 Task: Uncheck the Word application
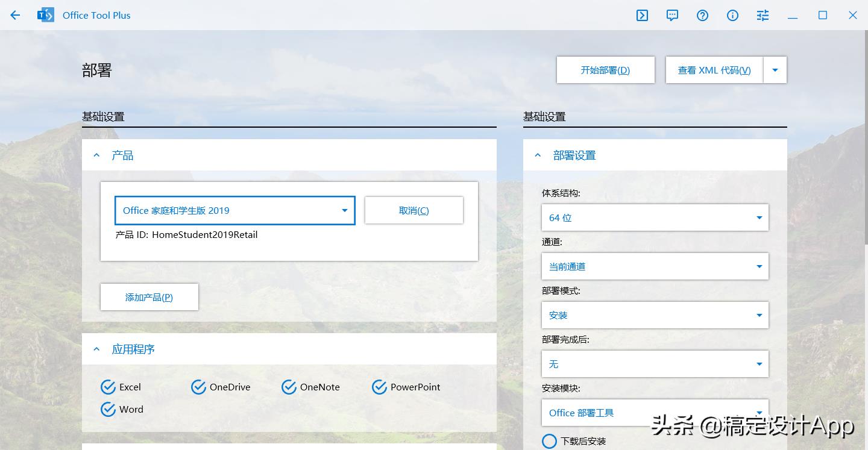click(x=108, y=409)
